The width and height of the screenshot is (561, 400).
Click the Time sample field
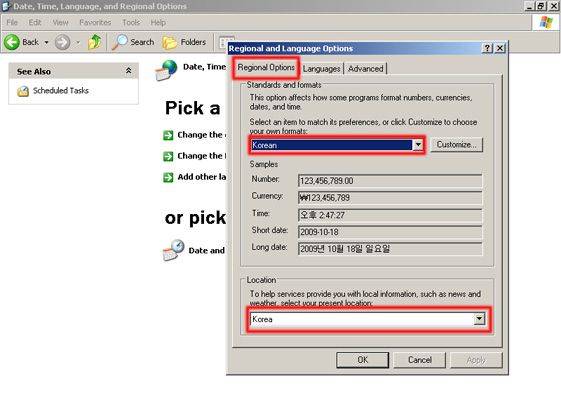[x=390, y=215]
